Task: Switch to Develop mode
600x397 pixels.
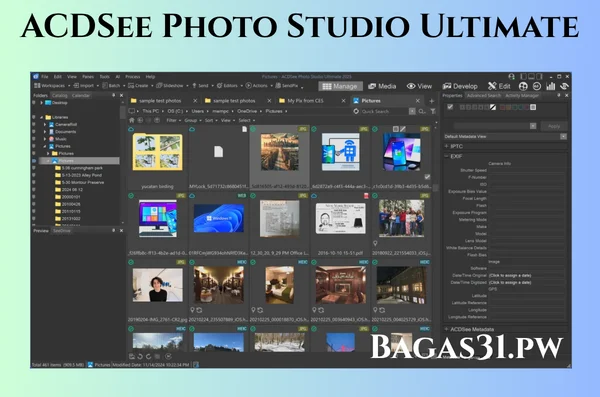Action: tap(460, 86)
